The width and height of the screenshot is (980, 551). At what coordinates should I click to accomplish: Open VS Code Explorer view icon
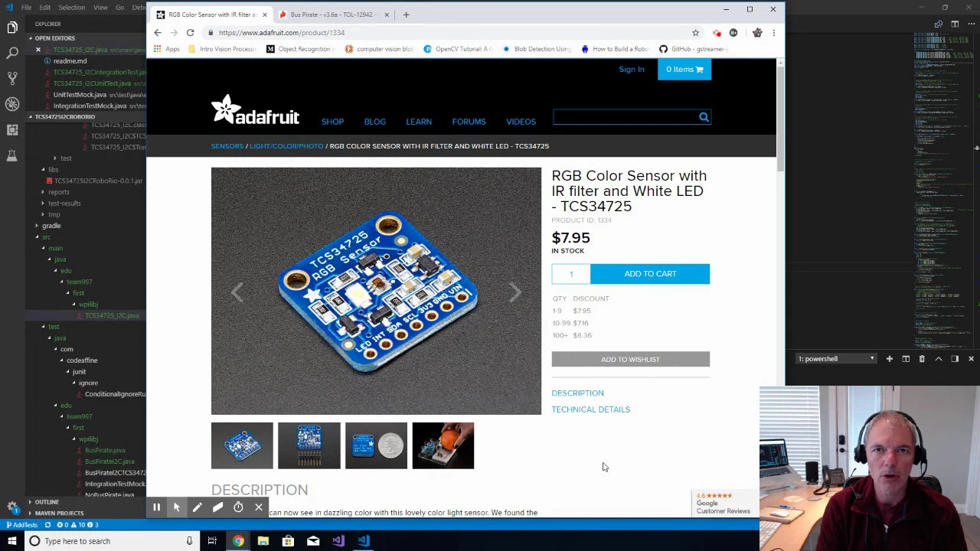tap(12, 28)
